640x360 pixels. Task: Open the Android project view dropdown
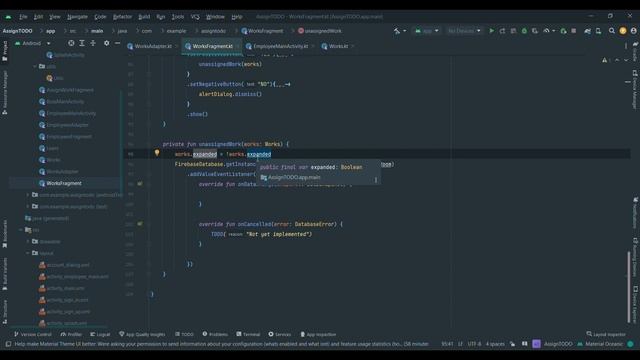[33, 43]
